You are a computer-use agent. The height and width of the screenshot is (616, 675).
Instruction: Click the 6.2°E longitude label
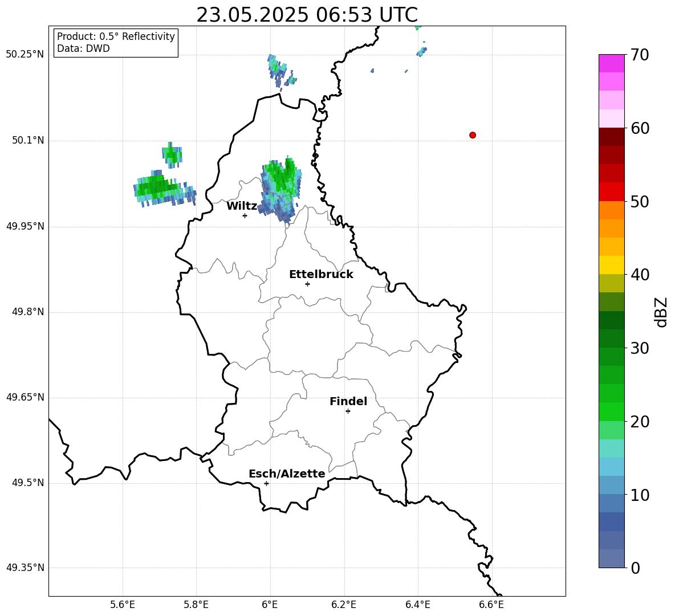pyautogui.click(x=344, y=605)
